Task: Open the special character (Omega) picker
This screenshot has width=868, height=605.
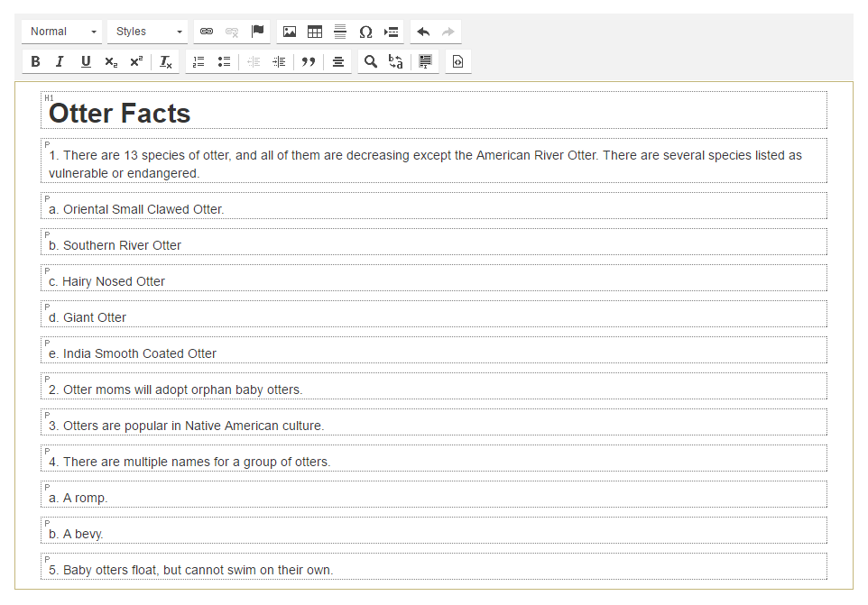Action: coord(366,32)
